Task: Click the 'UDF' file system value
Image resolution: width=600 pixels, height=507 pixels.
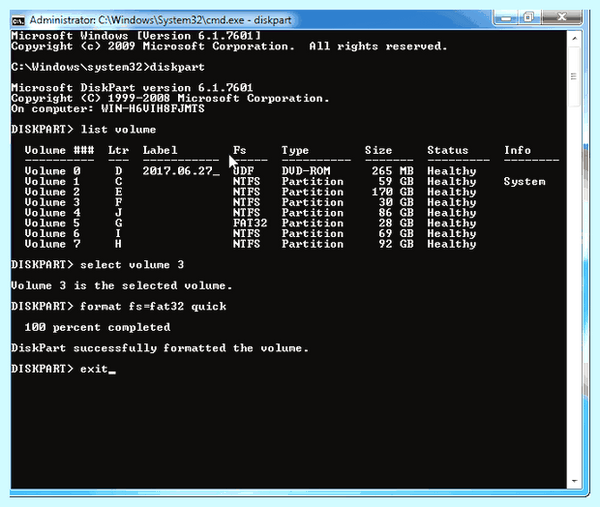Action: (x=243, y=171)
